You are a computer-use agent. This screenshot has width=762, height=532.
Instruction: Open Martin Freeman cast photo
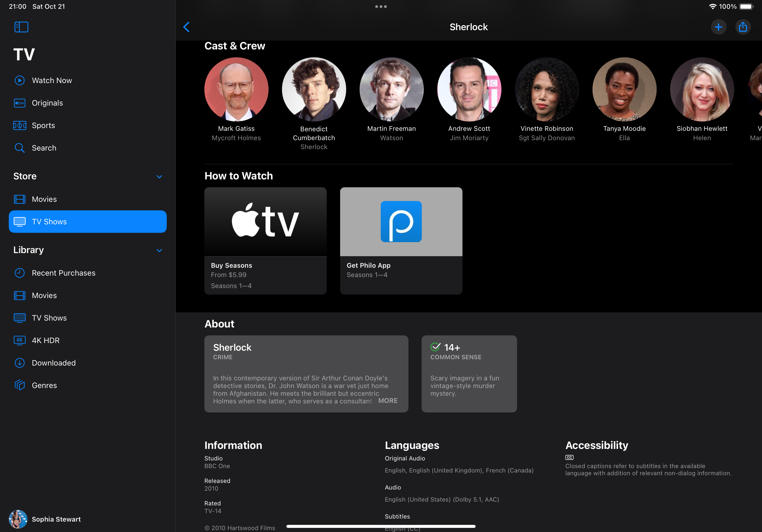pos(392,89)
